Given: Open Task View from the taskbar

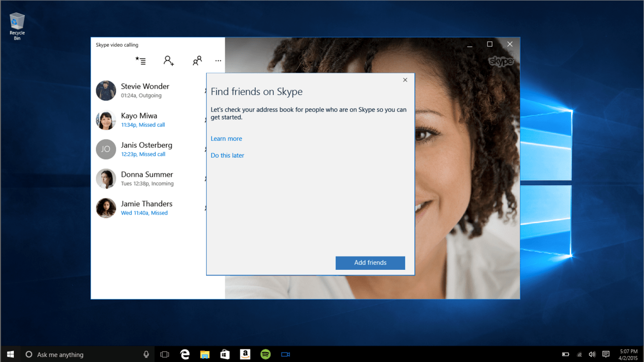Looking at the screenshot, I should tap(165, 354).
